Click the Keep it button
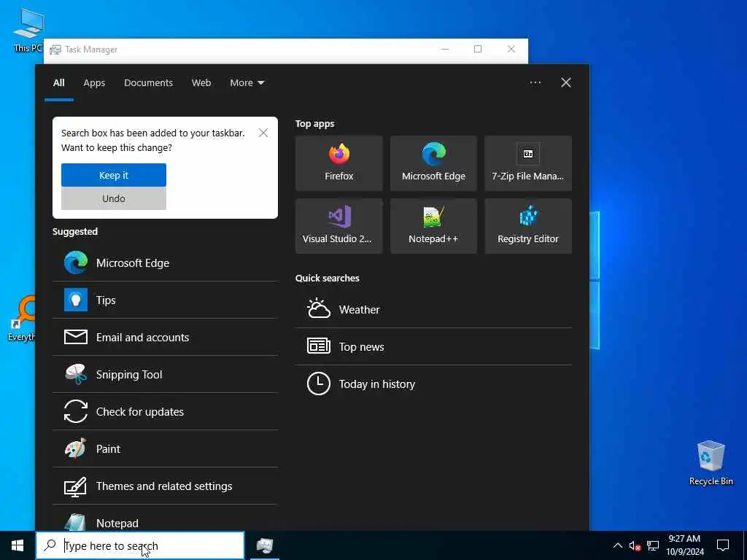This screenshot has height=560, width=747. [x=114, y=175]
